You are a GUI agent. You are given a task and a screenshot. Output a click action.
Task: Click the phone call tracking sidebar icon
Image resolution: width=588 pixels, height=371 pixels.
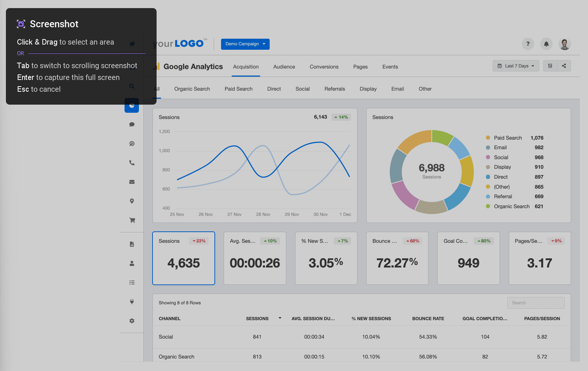[132, 163]
